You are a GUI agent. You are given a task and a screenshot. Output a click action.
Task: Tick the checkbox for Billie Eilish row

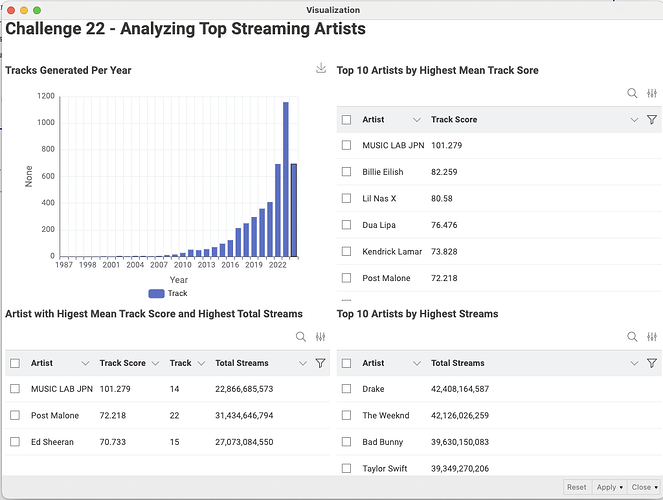[x=346, y=172]
